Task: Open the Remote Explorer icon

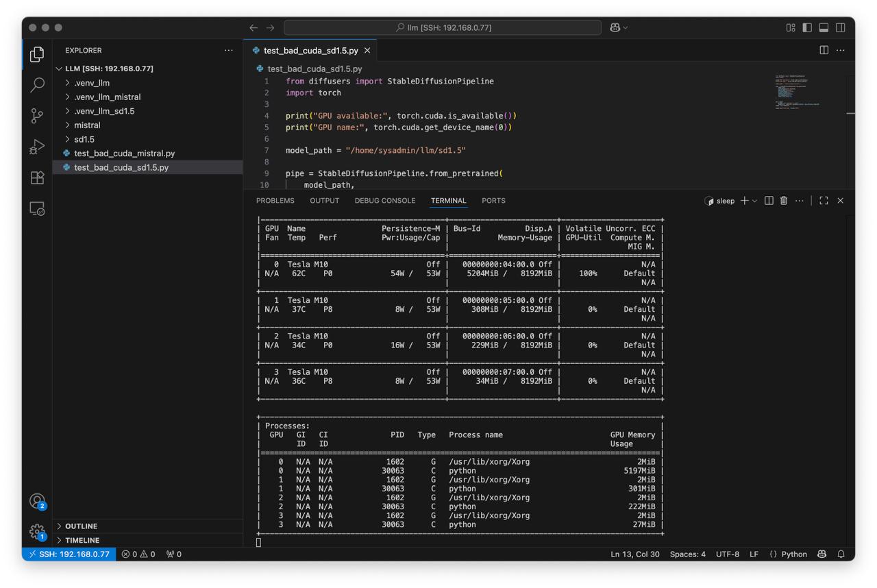Action: pyautogui.click(x=37, y=208)
